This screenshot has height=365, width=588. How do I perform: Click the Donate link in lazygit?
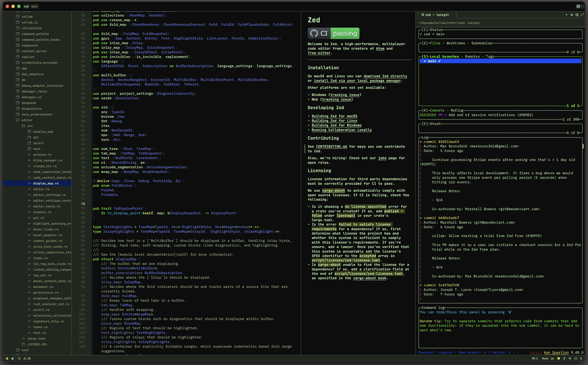[535, 352]
